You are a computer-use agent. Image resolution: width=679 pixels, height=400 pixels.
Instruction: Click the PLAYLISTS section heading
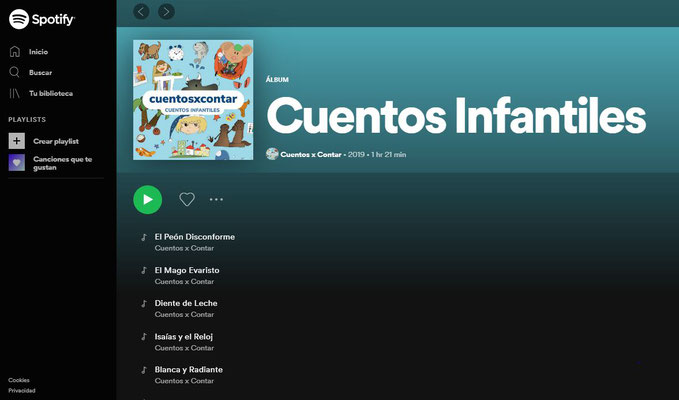[27, 119]
